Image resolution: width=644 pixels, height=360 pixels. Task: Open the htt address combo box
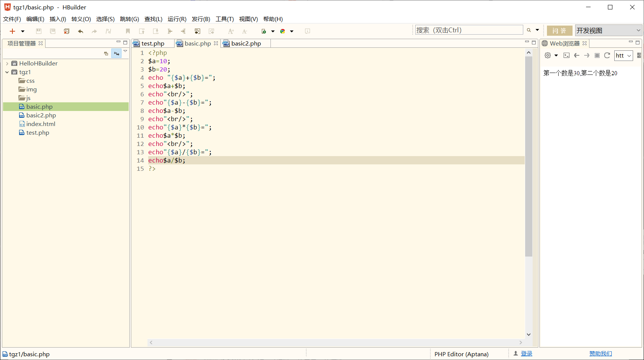(629, 55)
